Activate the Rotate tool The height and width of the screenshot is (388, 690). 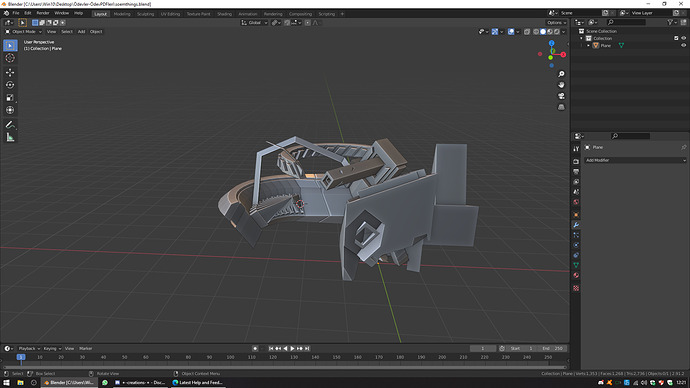click(10, 85)
